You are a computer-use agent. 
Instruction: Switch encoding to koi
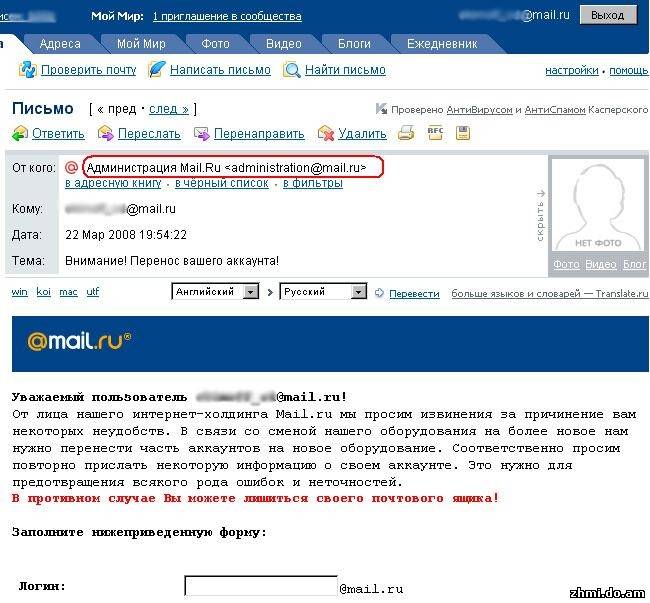coord(44,292)
